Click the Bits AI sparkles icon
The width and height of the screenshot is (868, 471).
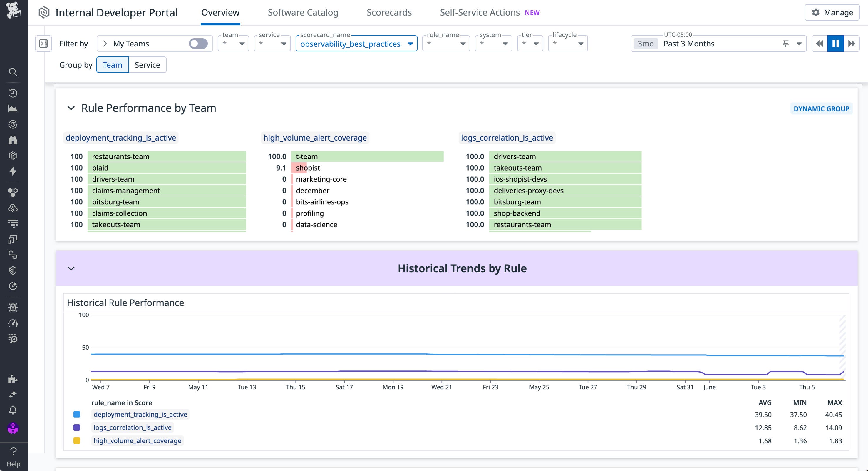point(13,394)
